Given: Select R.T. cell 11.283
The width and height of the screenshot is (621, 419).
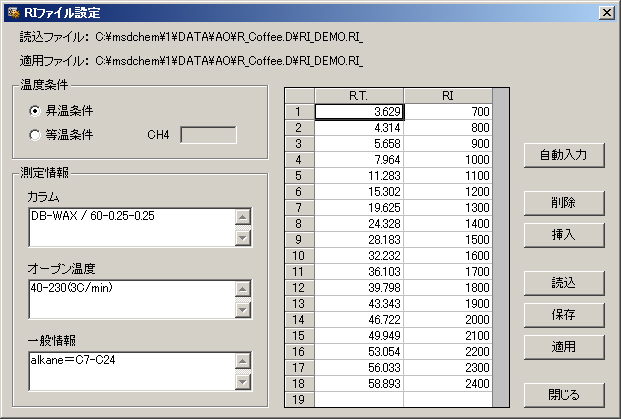Looking at the screenshot, I should (x=359, y=175).
